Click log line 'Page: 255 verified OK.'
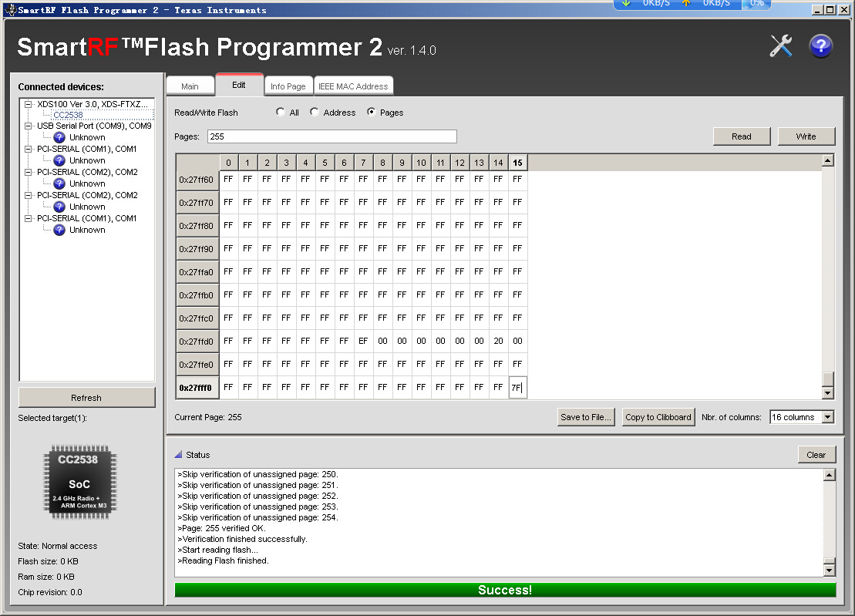 coord(221,528)
